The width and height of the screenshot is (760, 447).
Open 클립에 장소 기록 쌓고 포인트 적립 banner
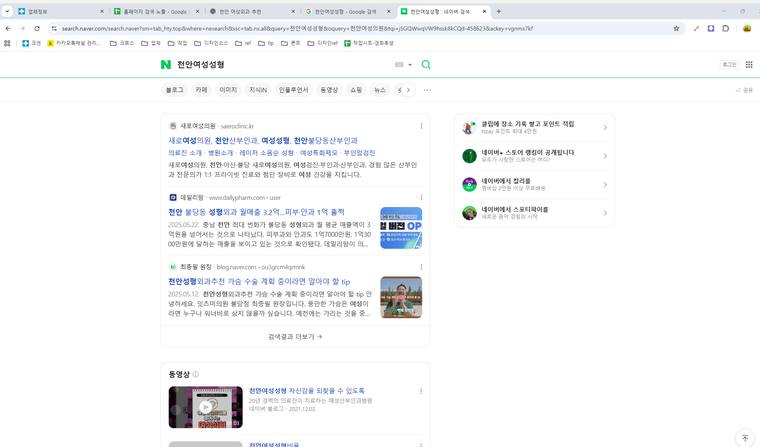[x=534, y=128]
